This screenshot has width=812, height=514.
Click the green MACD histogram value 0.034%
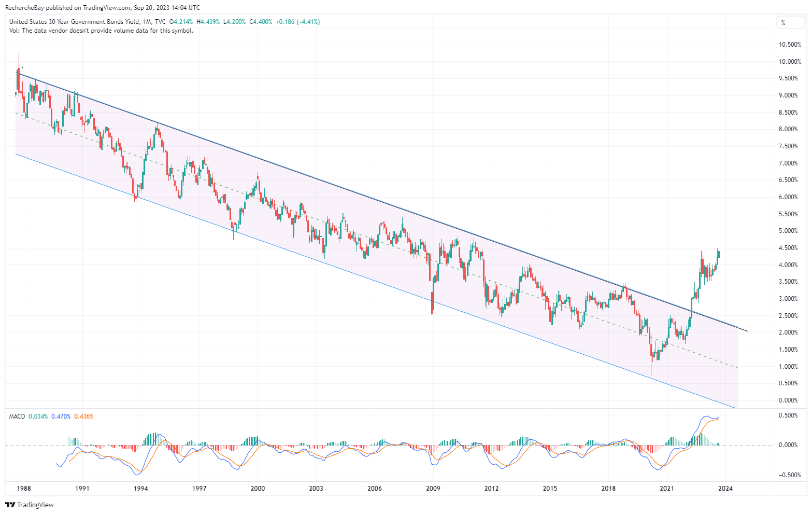point(38,416)
